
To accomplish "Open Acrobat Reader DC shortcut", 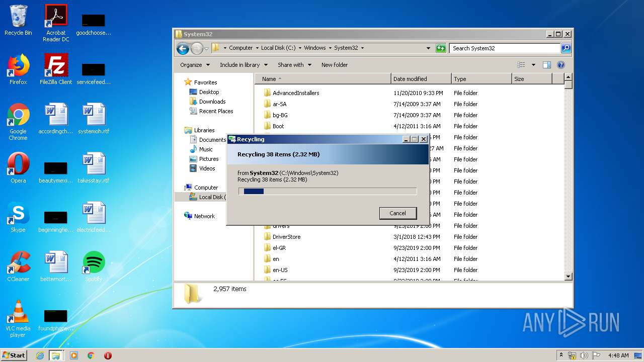I will [56, 23].
